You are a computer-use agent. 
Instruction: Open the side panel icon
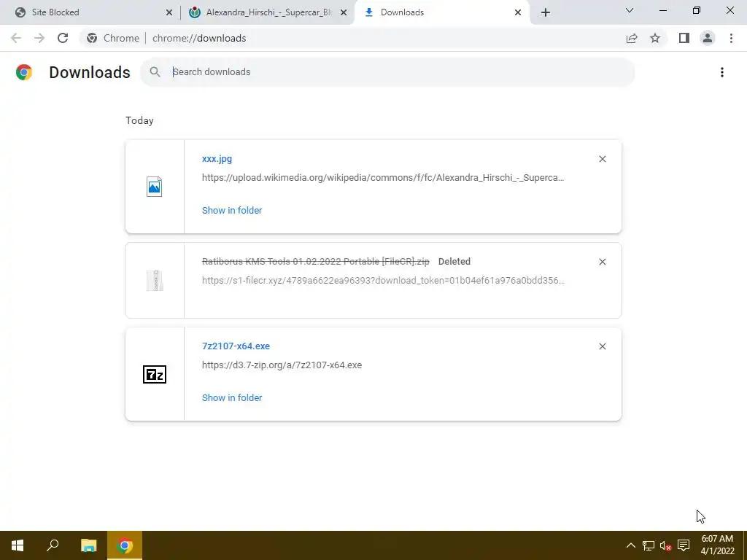point(684,38)
